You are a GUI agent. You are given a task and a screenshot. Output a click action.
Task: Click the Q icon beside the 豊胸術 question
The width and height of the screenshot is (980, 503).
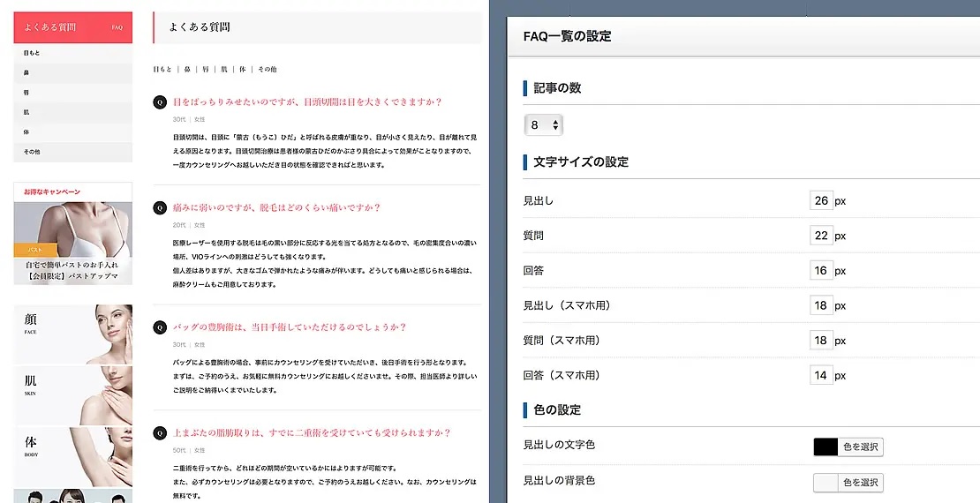(160, 327)
